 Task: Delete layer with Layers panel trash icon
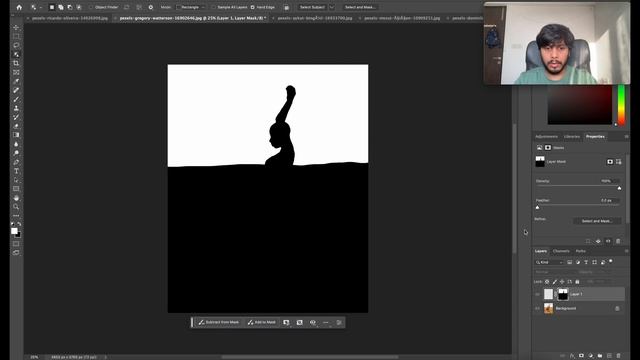point(618,356)
